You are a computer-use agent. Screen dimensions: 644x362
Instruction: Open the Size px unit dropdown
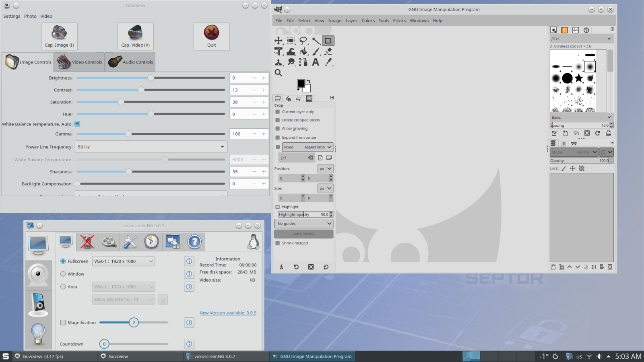[x=325, y=189]
